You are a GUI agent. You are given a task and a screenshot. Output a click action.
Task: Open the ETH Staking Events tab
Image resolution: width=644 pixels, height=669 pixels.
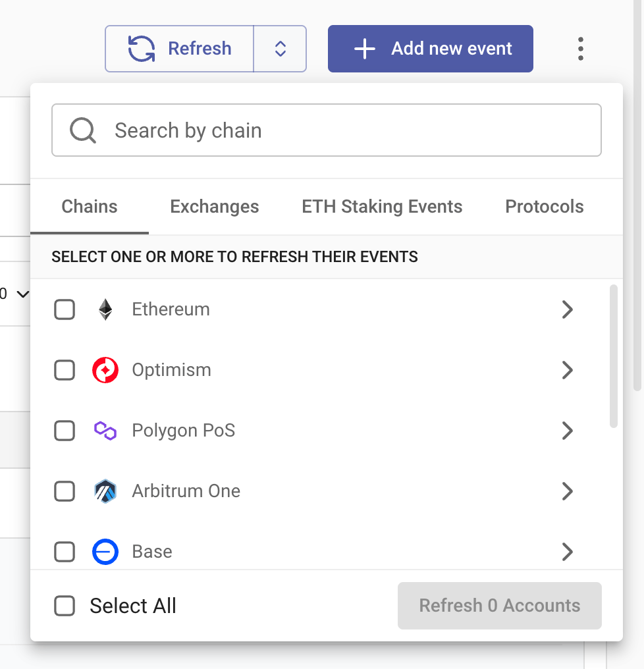click(x=382, y=207)
